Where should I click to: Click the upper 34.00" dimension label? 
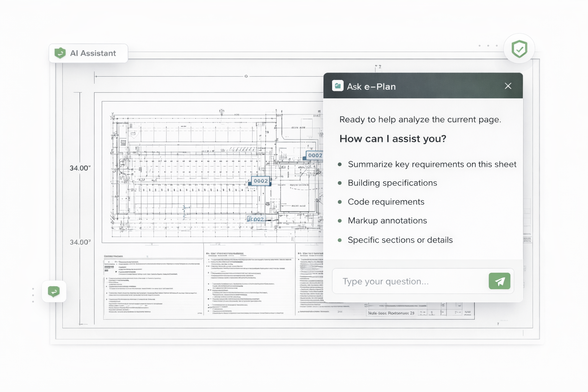click(x=80, y=168)
